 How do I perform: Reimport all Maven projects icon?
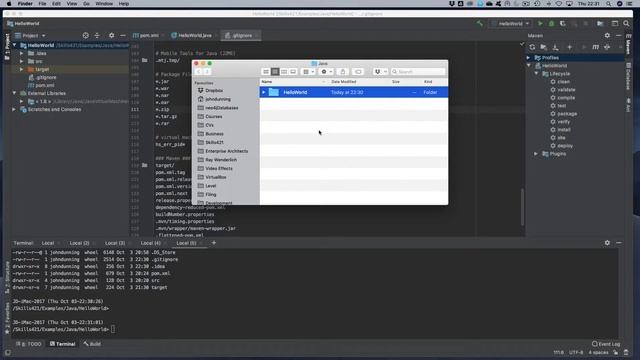click(532, 47)
